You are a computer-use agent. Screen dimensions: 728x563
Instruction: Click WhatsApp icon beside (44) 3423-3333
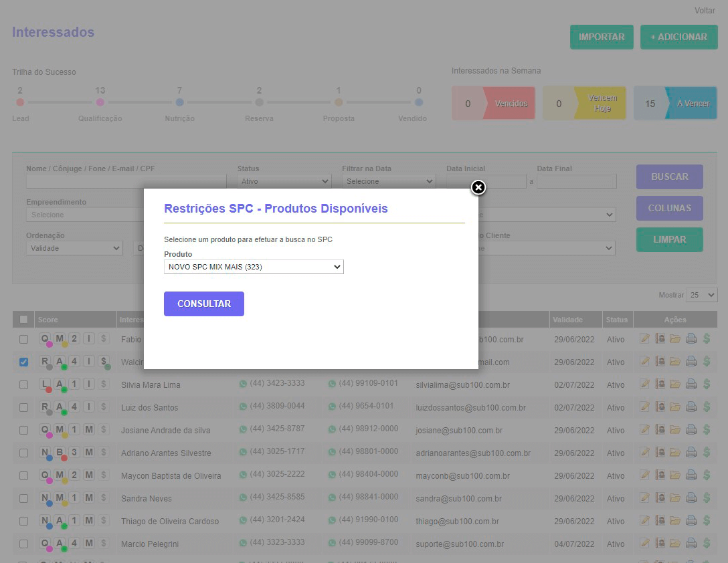[x=243, y=384]
